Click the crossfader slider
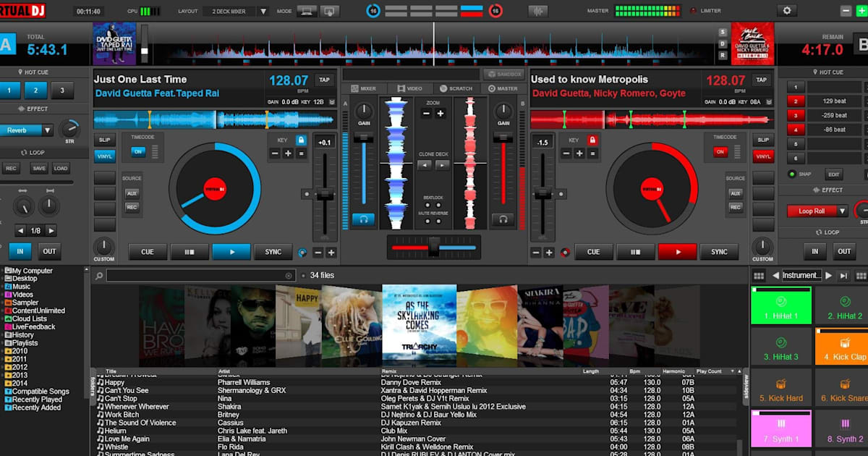Screen dimensions: 868x456 (x=434, y=248)
